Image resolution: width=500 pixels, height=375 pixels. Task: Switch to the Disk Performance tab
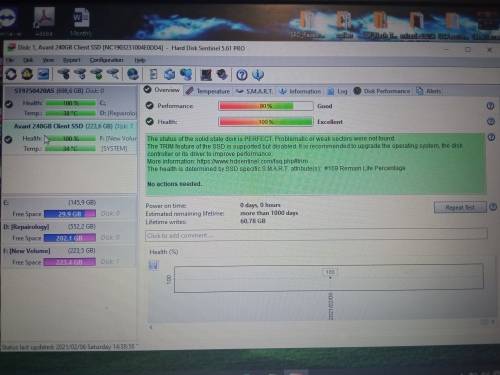(x=382, y=91)
